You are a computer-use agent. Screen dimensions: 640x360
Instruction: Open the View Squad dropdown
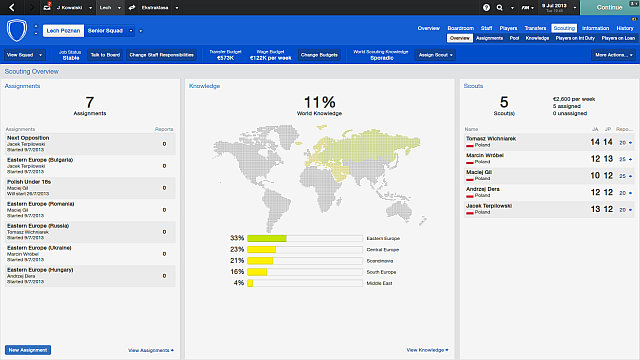tap(24, 55)
